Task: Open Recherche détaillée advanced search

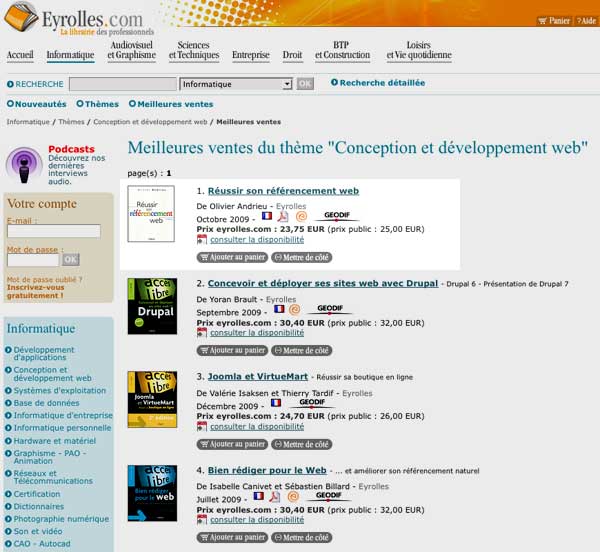Action: [378, 83]
